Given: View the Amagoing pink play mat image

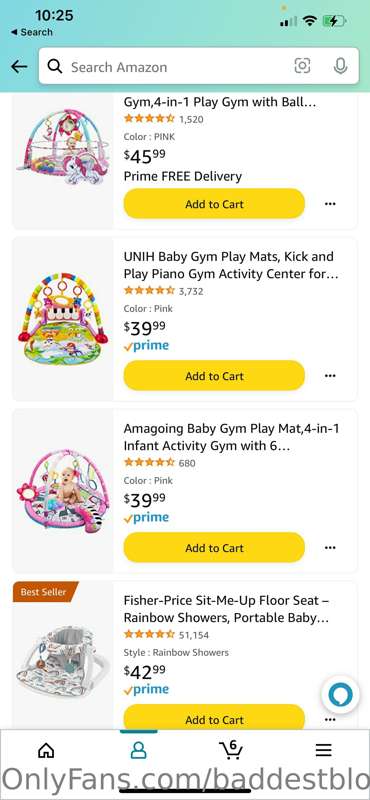Looking at the screenshot, I should click(x=63, y=491).
